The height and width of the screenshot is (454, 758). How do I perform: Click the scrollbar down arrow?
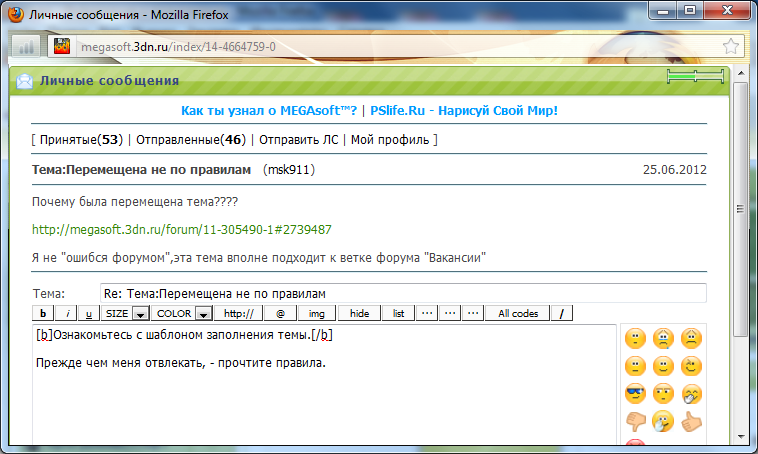tap(741, 437)
